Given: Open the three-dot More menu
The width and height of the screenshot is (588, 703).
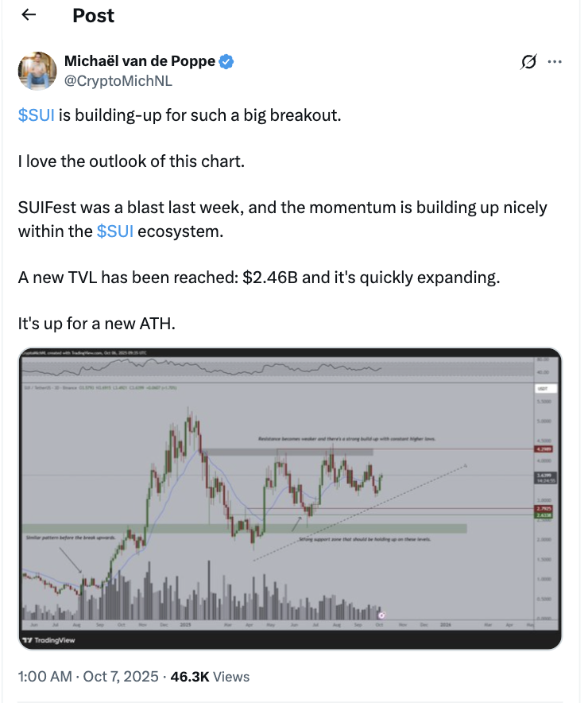Looking at the screenshot, I should click(555, 62).
